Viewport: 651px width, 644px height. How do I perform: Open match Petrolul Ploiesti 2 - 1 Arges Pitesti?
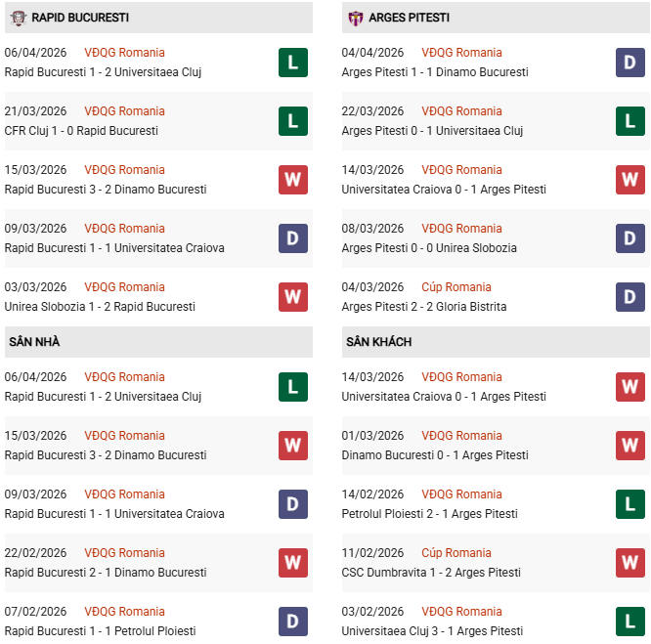[430, 514]
